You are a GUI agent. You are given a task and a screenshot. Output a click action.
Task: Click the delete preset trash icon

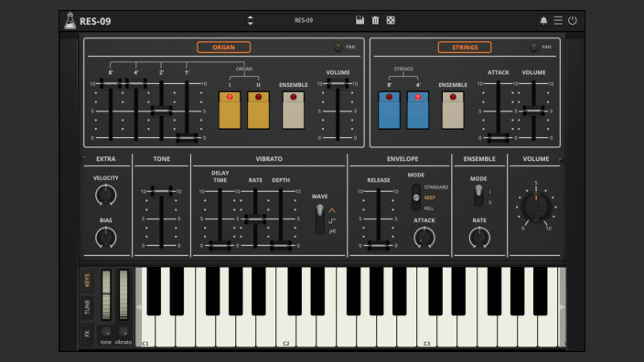click(375, 20)
